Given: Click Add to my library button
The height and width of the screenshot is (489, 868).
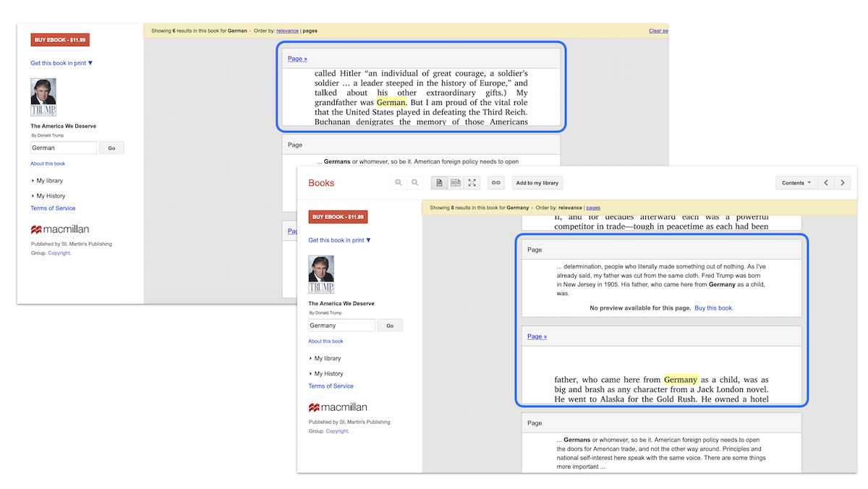Looking at the screenshot, I should coord(537,183).
